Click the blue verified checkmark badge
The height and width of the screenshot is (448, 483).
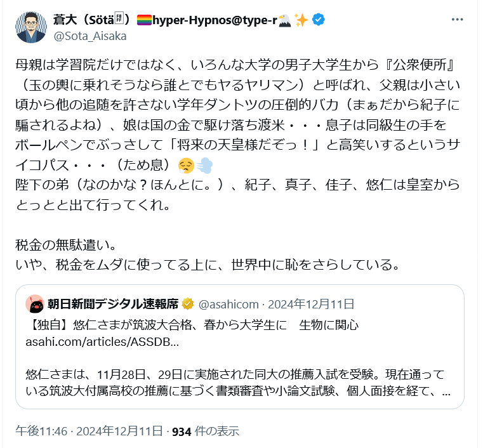pyautogui.click(x=319, y=20)
